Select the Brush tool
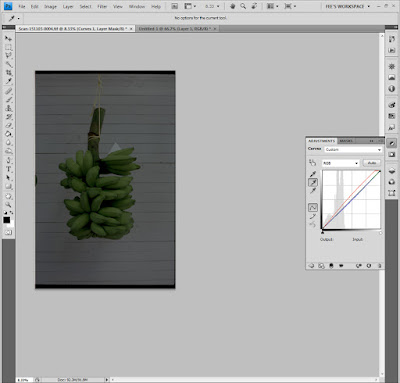The width and height of the screenshot is (400, 383). 8,100
